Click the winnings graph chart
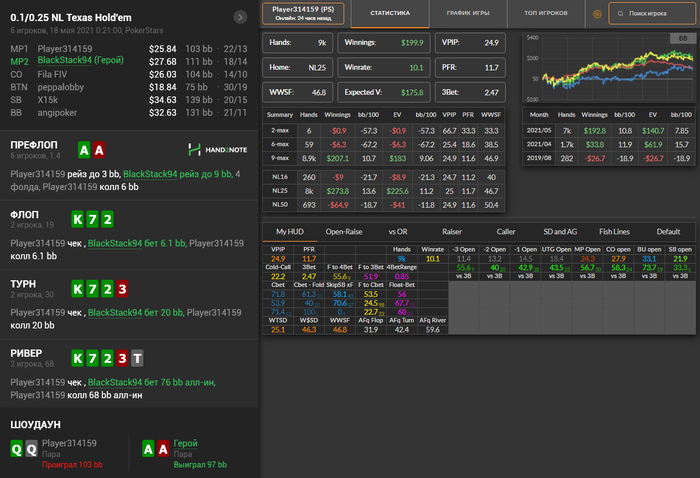Image resolution: width=700 pixels, height=478 pixels. pos(609,68)
